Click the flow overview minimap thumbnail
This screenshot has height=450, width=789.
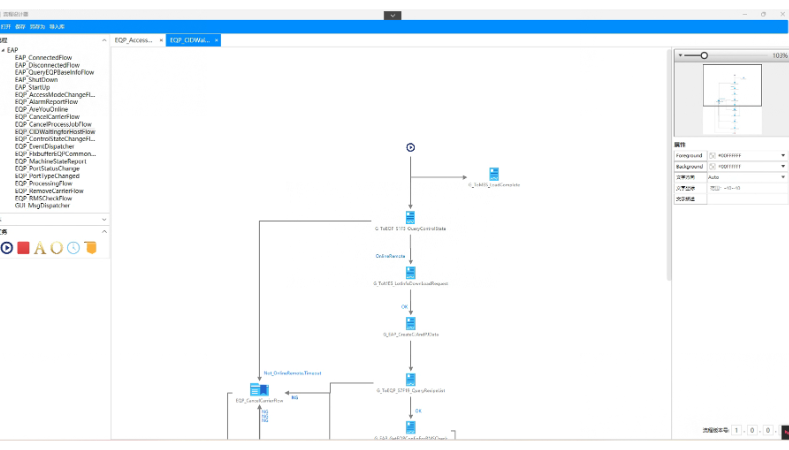click(732, 99)
